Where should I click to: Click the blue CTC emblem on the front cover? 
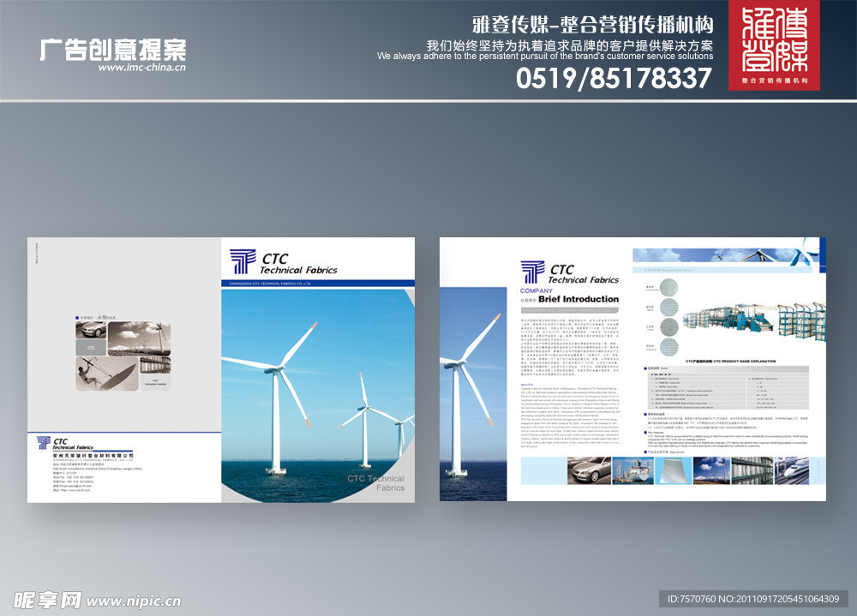243,261
